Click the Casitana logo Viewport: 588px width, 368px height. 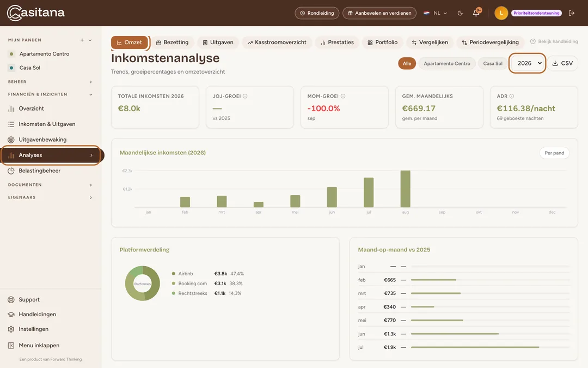pyautogui.click(x=35, y=13)
